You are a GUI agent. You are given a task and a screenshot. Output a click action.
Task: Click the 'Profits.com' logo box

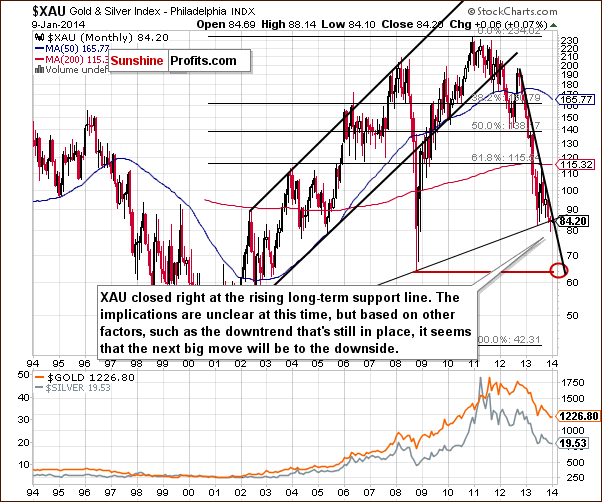[210, 61]
